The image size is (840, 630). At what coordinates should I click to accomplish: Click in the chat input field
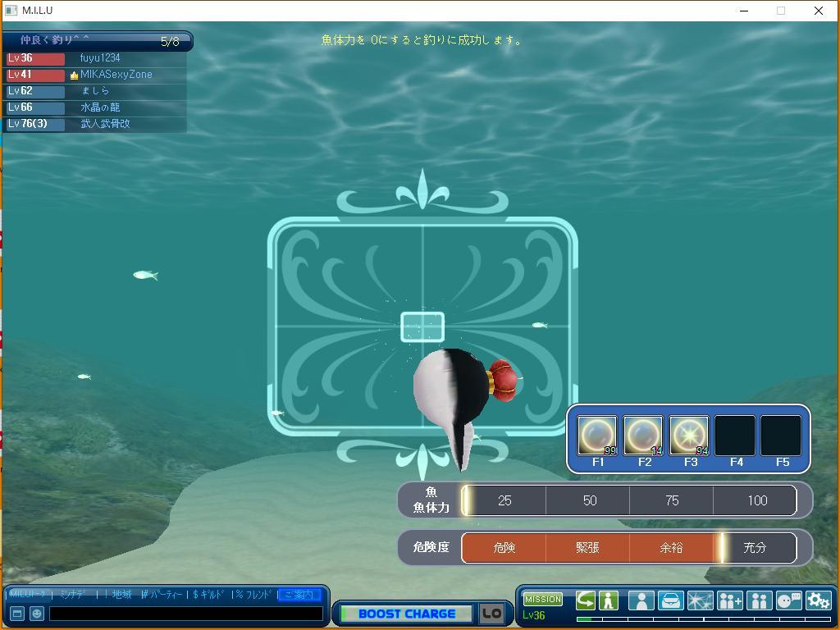tap(185, 614)
